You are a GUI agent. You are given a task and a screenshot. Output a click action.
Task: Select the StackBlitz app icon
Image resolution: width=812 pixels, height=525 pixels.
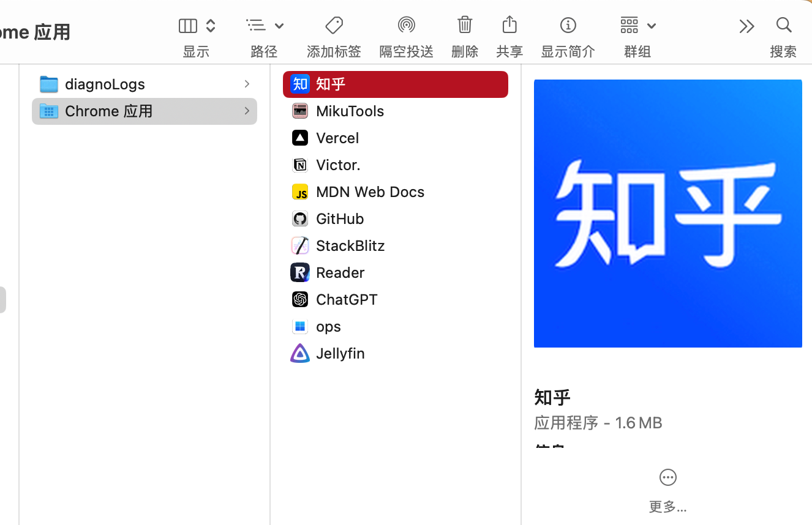coord(300,245)
